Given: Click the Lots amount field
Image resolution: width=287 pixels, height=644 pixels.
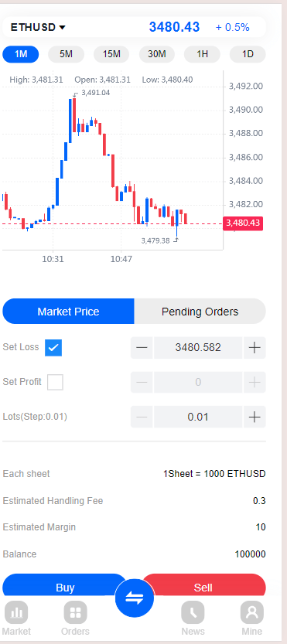Looking at the screenshot, I should pyautogui.click(x=198, y=417).
